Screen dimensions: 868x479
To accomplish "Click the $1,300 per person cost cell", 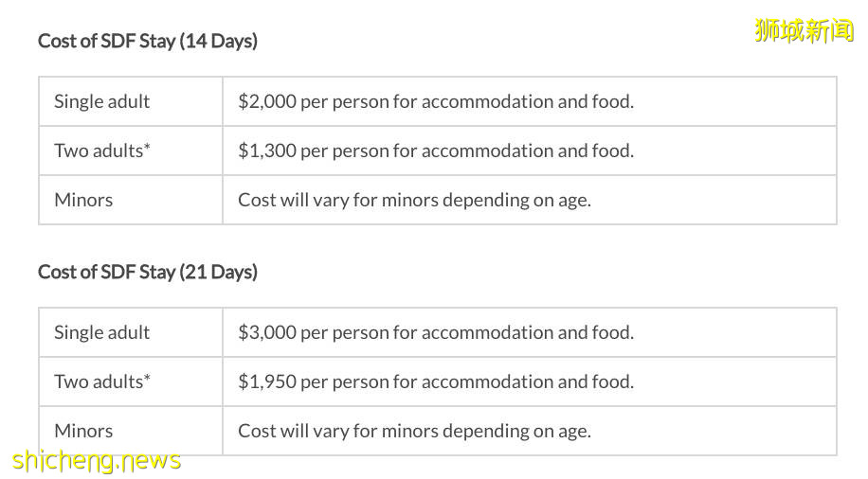I will click(x=436, y=151).
